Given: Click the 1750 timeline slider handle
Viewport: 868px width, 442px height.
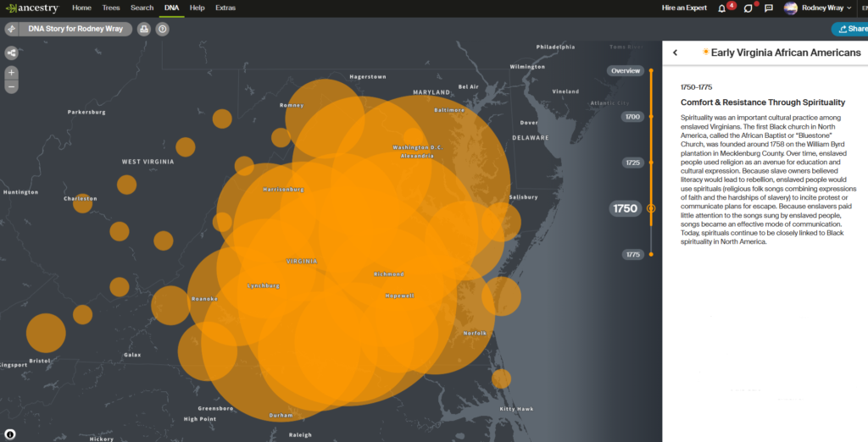Looking at the screenshot, I should [651, 208].
